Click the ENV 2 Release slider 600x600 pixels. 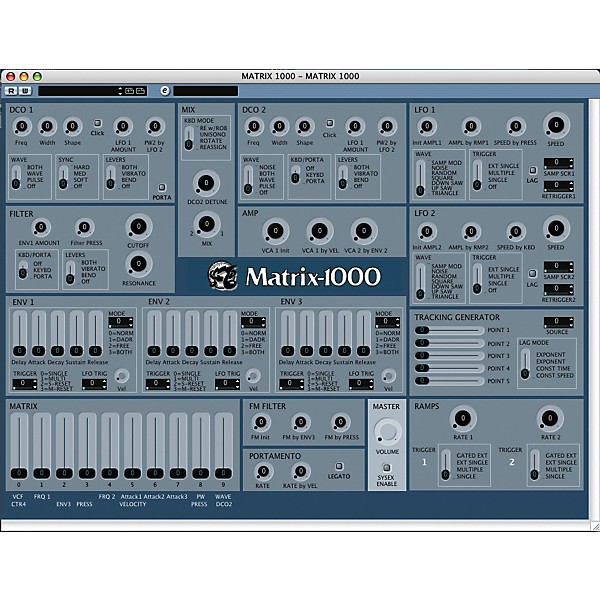pos(230,333)
